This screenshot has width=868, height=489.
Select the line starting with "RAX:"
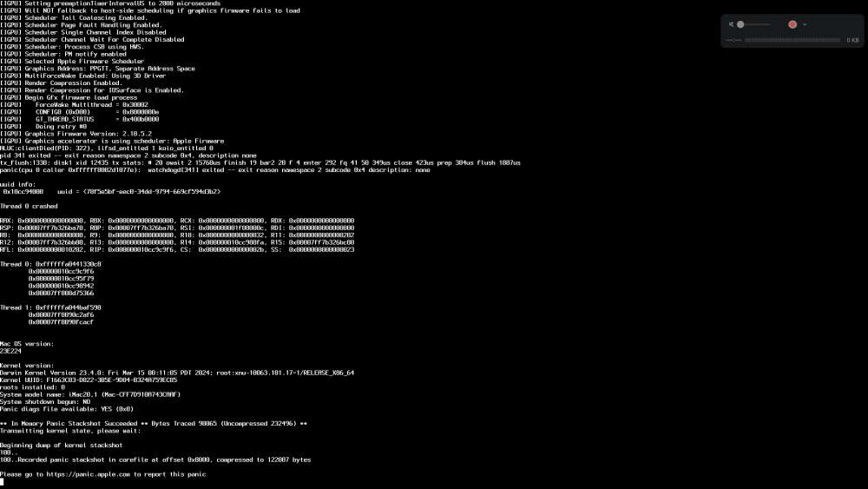point(177,221)
